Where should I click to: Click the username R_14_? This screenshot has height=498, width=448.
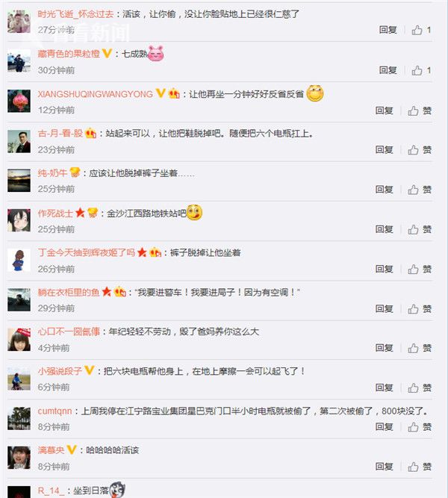coord(51,491)
